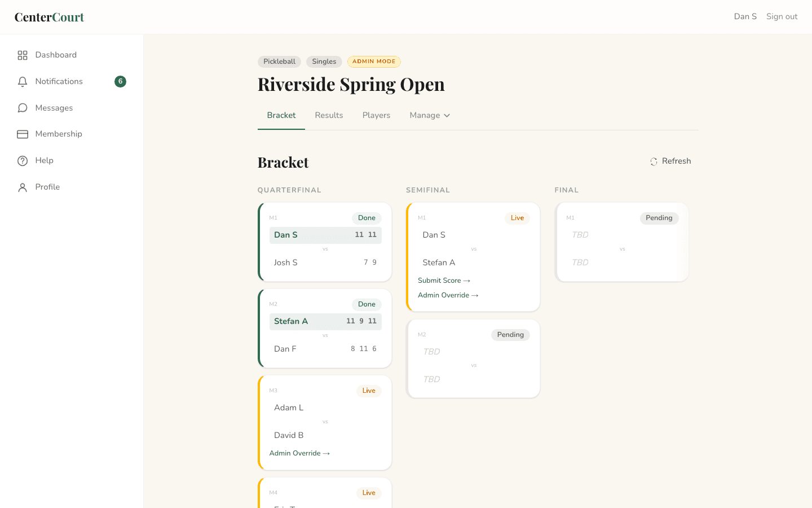Click the Sign out link

point(782,16)
